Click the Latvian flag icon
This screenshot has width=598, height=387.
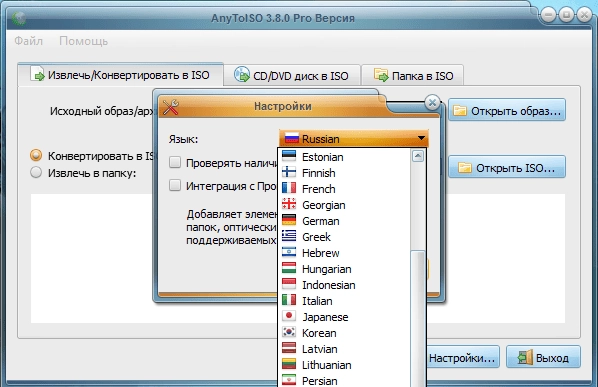pos(289,348)
